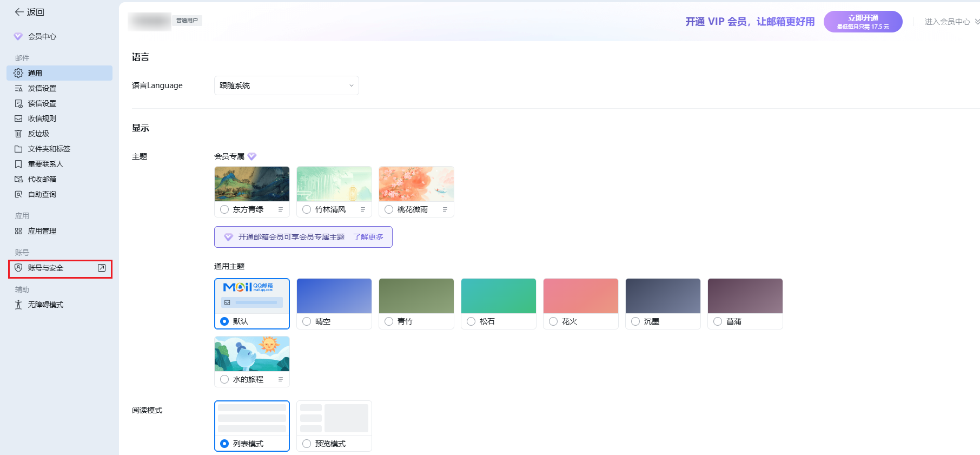Go to 收信规则 settings

59,118
